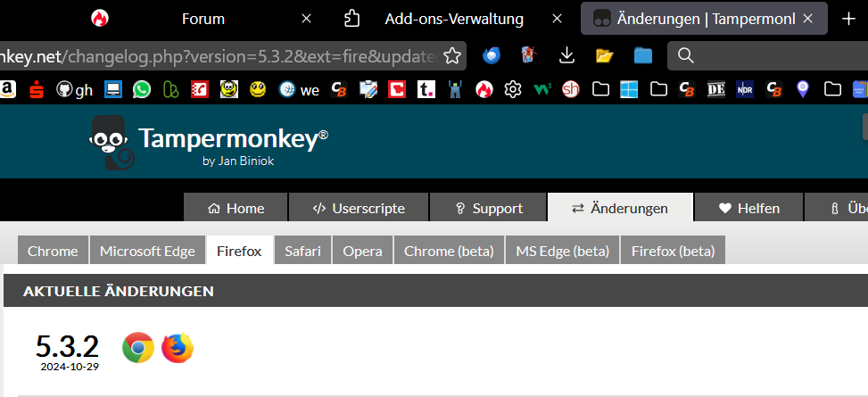Switch to the Add-ons-Verwaltung browser tab

454,19
